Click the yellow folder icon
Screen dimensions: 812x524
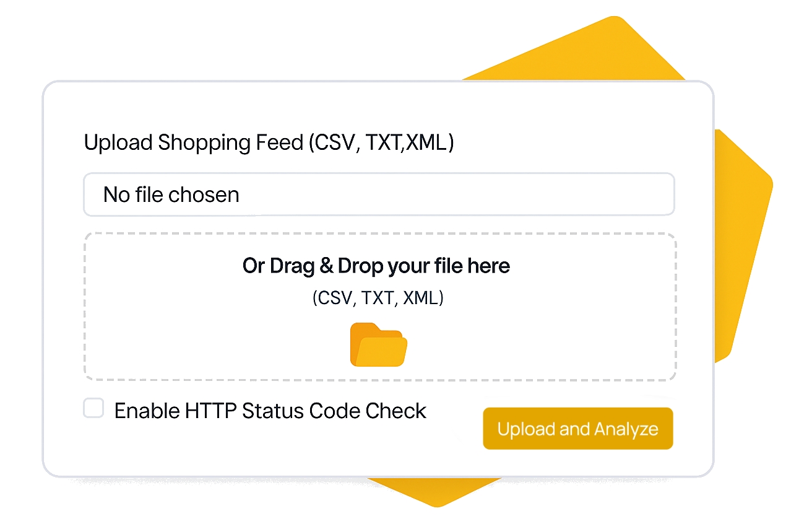click(378, 344)
